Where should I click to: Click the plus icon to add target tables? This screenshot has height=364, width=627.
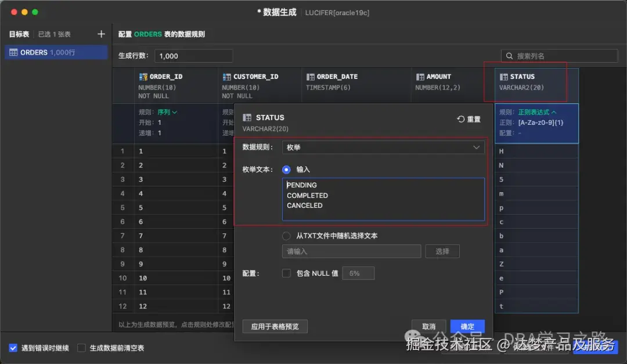102,34
